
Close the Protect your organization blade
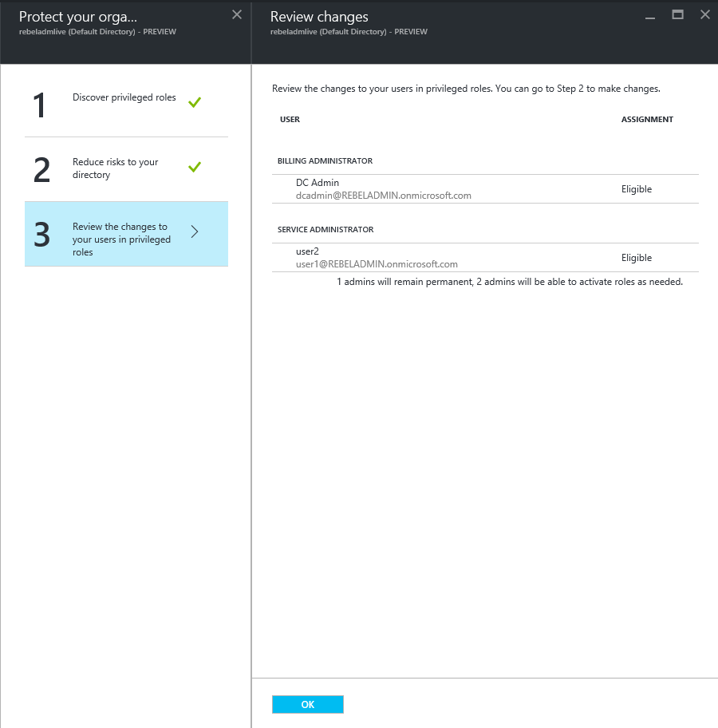(237, 15)
